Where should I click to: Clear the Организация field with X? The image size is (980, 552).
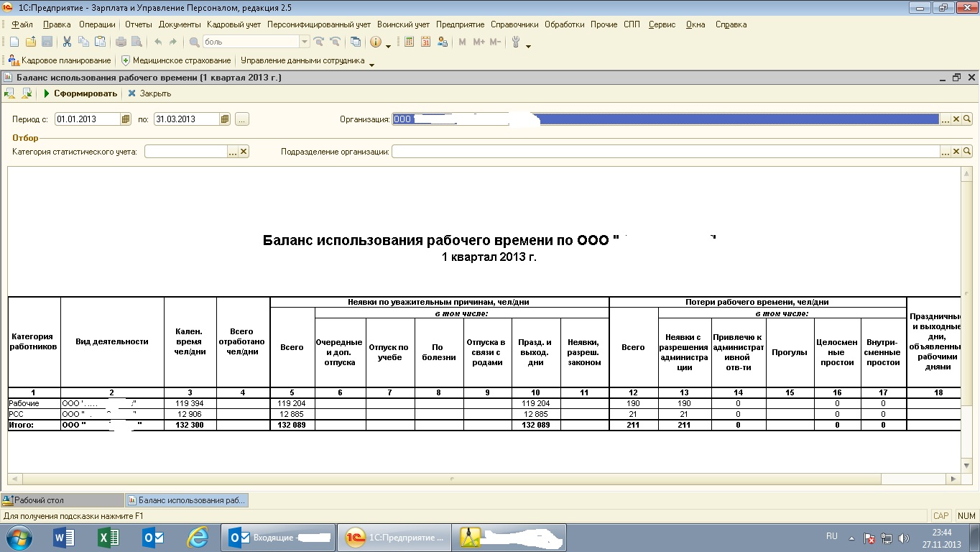956,119
